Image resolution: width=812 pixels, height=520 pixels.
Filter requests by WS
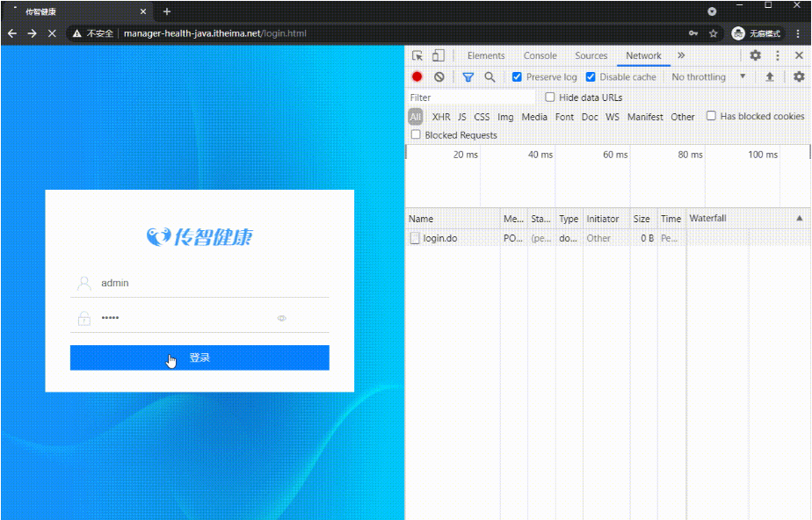(613, 117)
